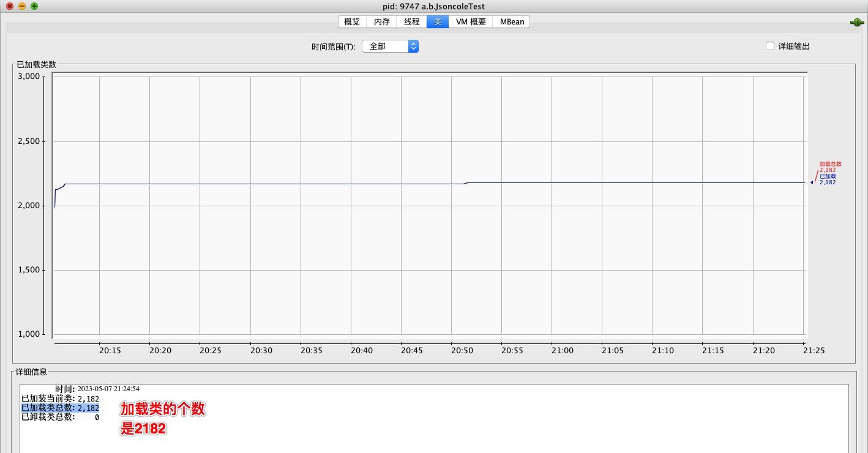Click the 1,000 y-axis label
The image size is (868, 453).
point(29,334)
